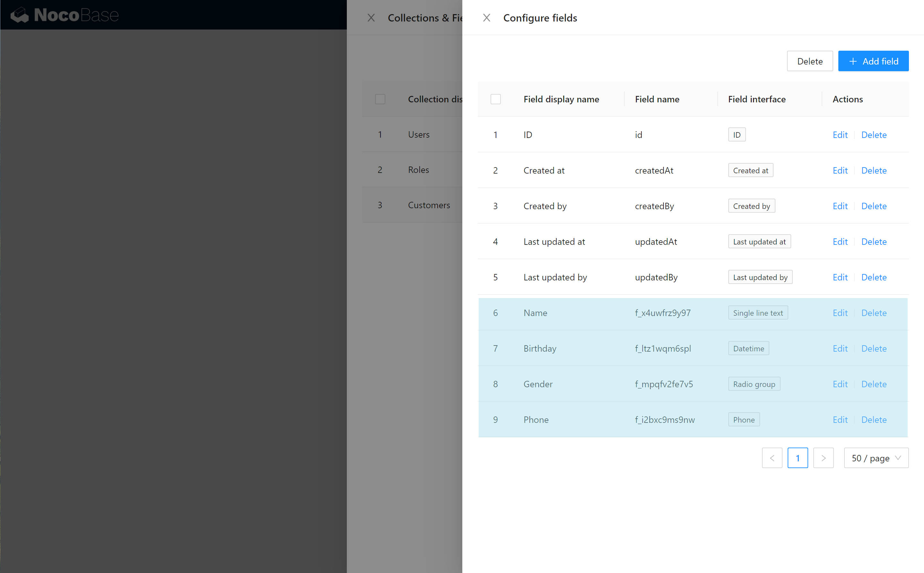Edit the ID field
This screenshot has width=924, height=573.
coord(840,134)
